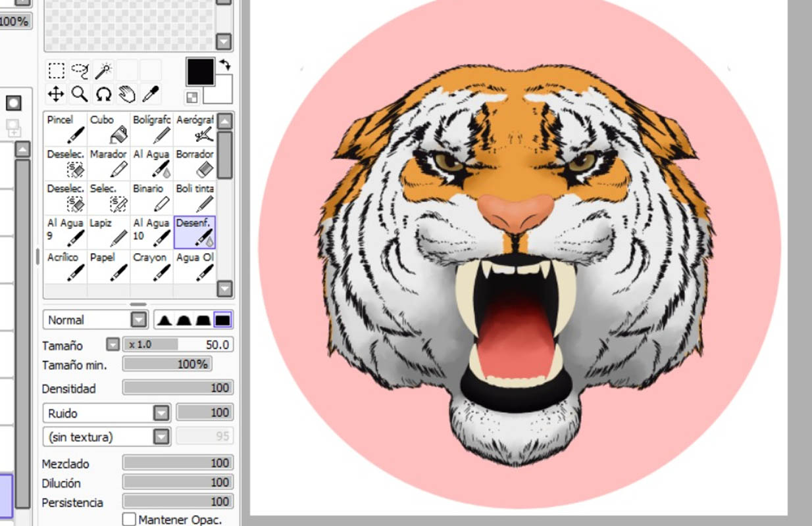Activate the Move tool
Screen dimensions: 812x526
tap(56, 94)
